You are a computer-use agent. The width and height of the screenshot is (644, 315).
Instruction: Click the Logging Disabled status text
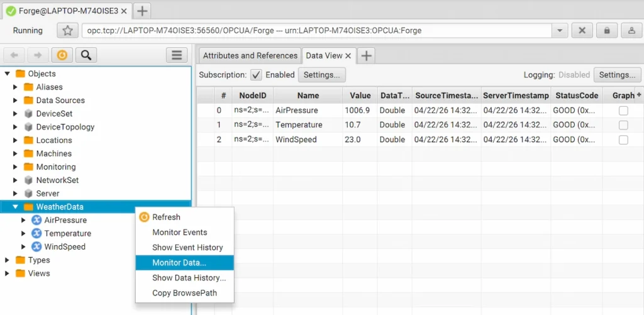(x=574, y=75)
